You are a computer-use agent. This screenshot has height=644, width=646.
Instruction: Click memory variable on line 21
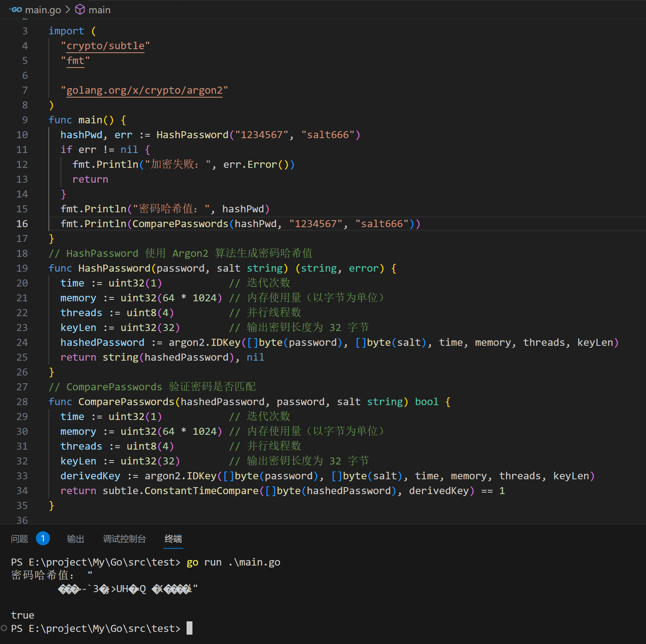click(78, 298)
